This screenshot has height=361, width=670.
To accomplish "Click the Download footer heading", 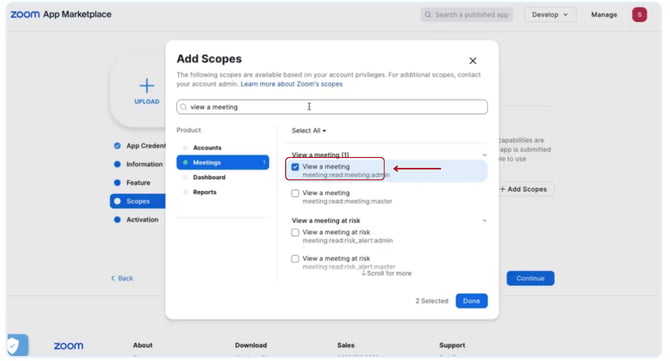I will 251,345.
